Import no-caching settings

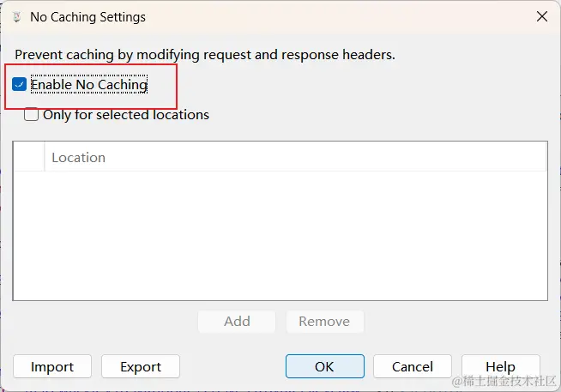pos(52,367)
